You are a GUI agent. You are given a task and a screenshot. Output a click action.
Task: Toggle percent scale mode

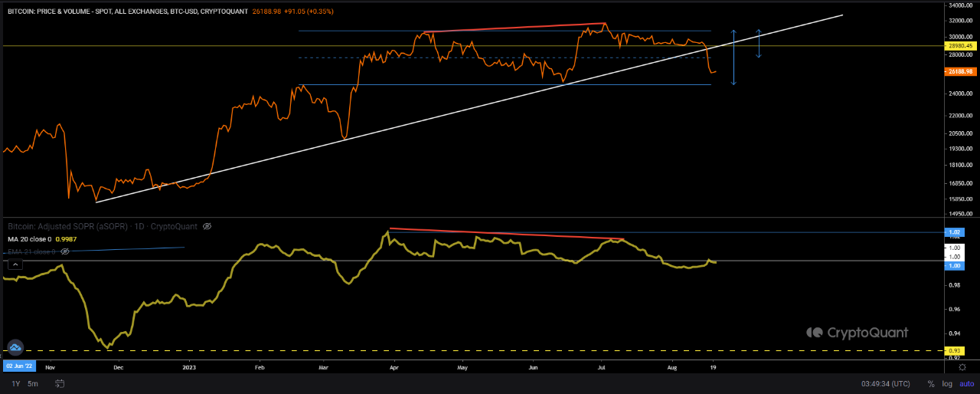(x=931, y=383)
